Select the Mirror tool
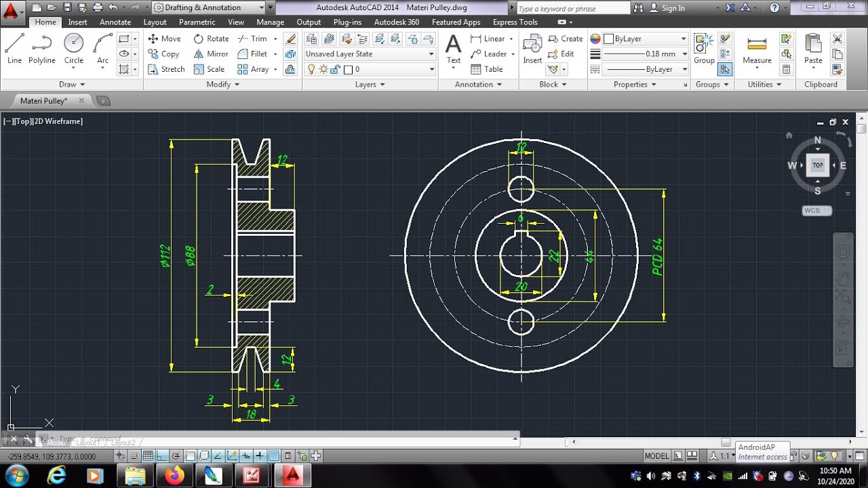This screenshot has width=868, height=488. click(x=211, y=54)
